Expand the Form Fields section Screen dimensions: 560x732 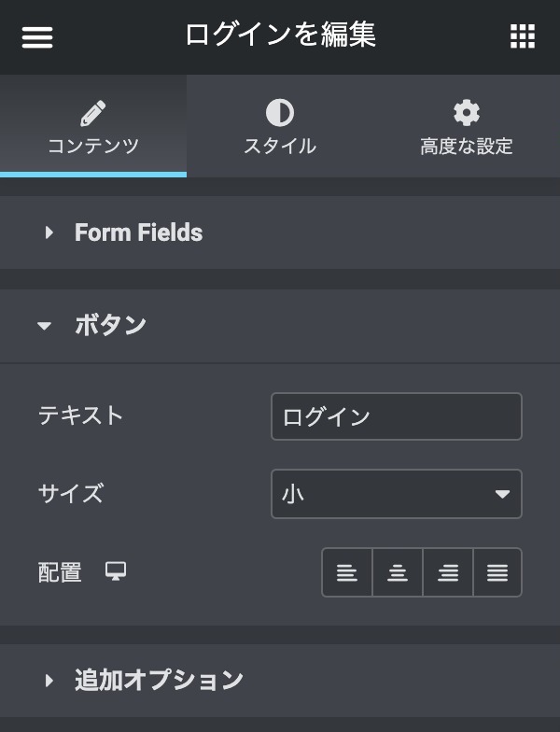138,232
